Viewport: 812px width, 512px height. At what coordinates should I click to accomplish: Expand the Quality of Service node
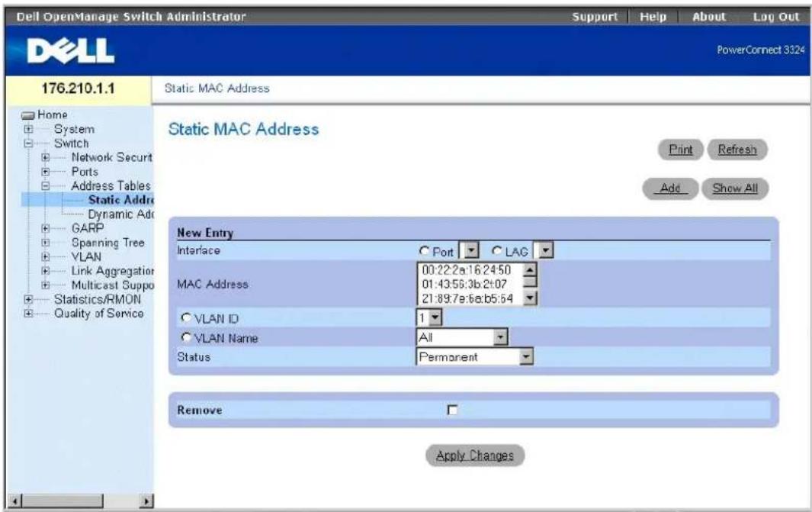point(28,314)
